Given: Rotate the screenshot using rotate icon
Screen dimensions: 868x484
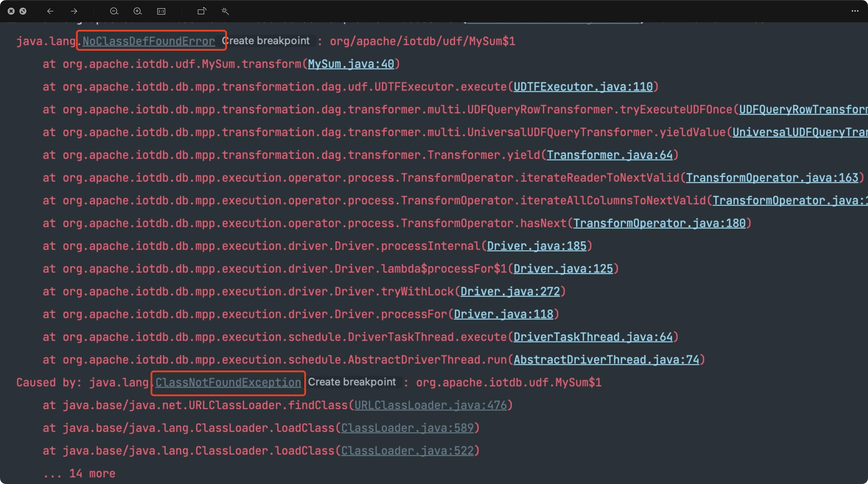Looking at the screenshot, I should coord(201,11).
